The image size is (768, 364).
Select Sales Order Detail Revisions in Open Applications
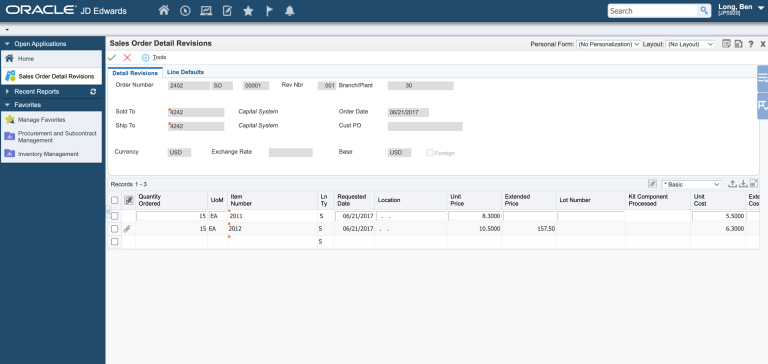[x=51, y=76]
